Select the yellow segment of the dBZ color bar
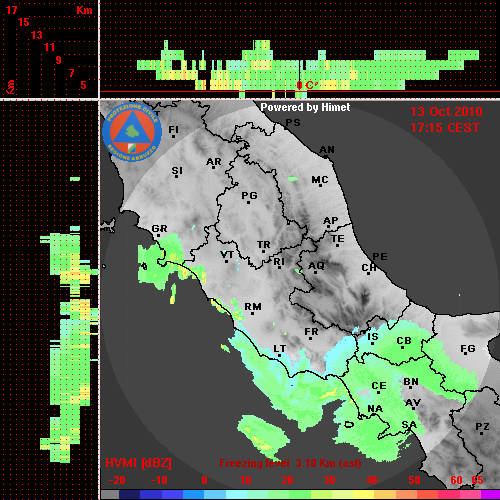Screen dimensions: 500x500 (363, 494)
